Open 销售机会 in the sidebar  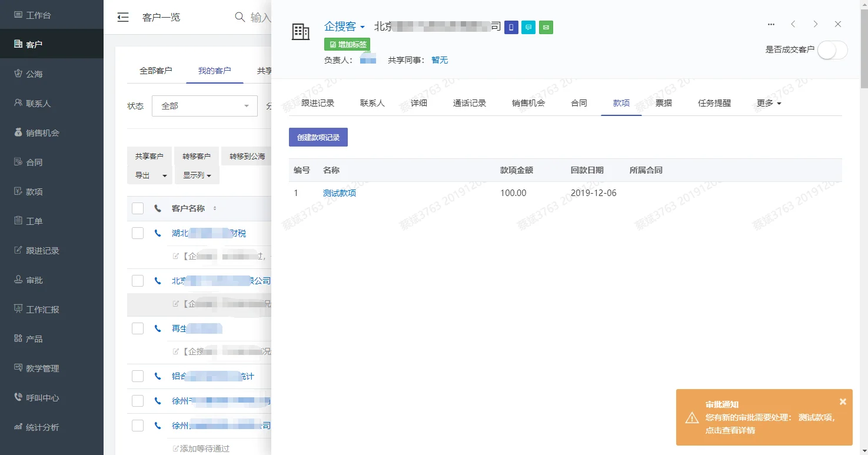[52, 132]
